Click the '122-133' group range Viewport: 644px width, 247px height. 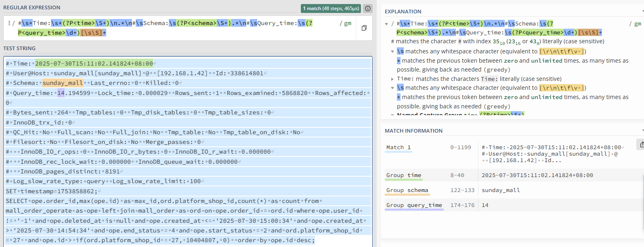pyautogui.click(x=463, y=190)
